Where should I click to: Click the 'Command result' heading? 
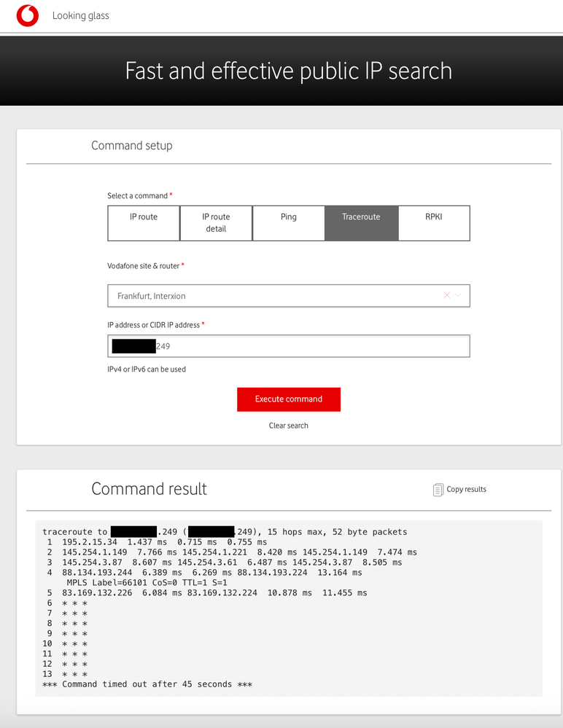pyautogui.click(x=149, y=489)
